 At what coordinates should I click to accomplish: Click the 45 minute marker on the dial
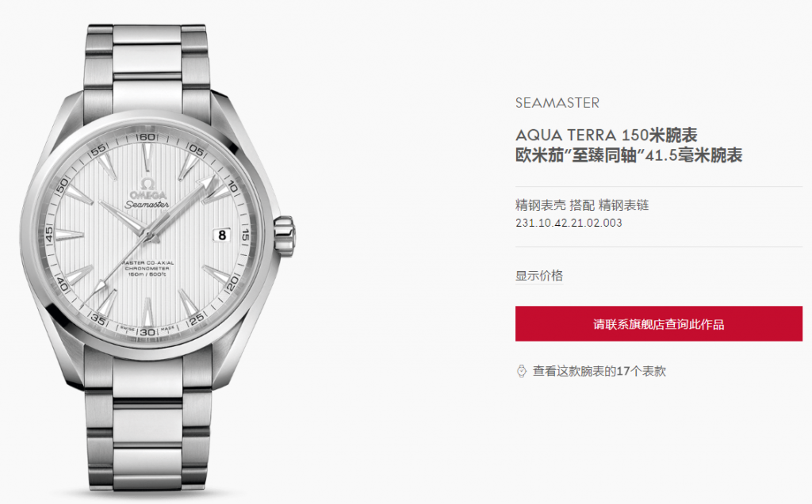pos(49,235)
